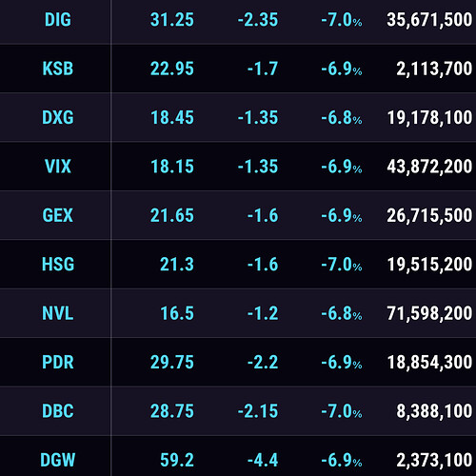Viewport: 476px width, 476px height.
Task: Select DGW ticker at bottom
Action: pos(58,460)
